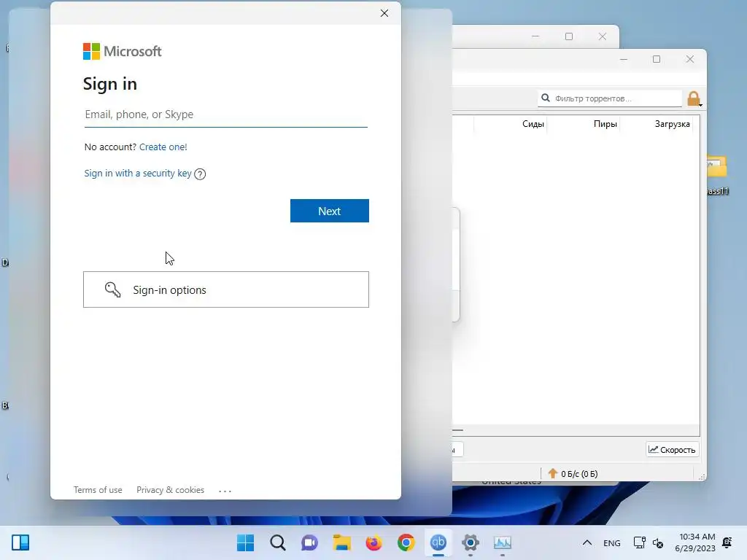The height and width of the screenshot is (560, 747).
Task: Open Teams Chat on taskbar
Action: [x=309, y=542]
